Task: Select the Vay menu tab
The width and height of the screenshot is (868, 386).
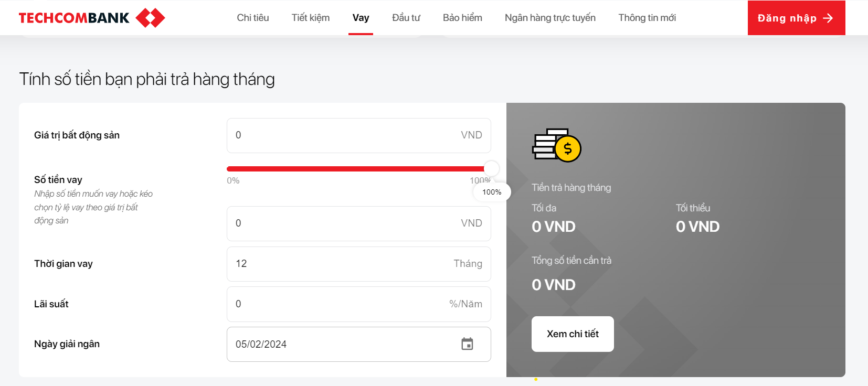Action: pyautogui.click(x=361, y=18)
